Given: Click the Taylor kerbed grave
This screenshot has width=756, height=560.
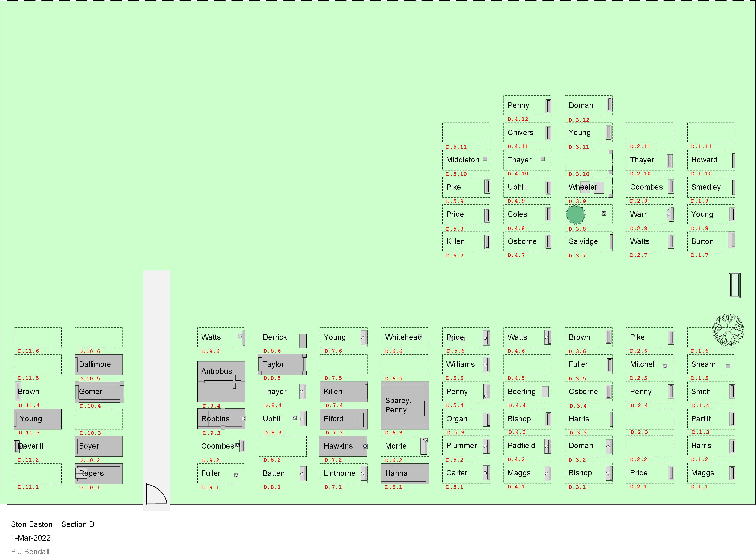Looking at the screenshot, I should coord(282,364).
